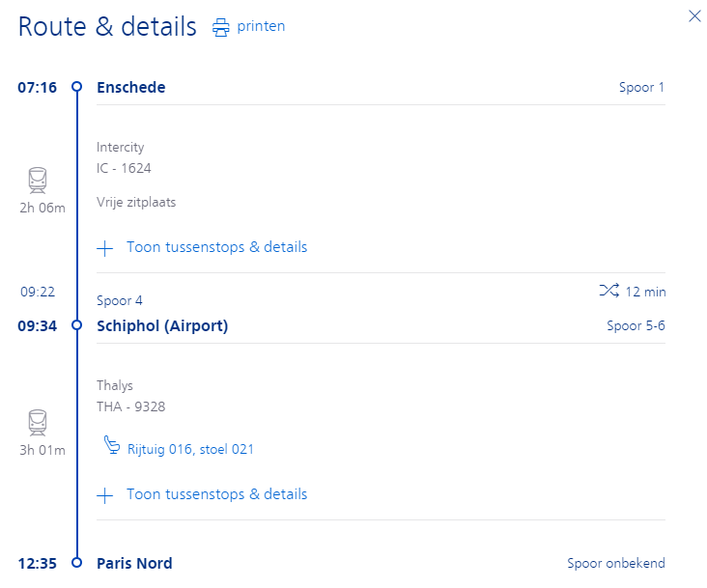
Task: Click the Enschede station name
Action: 131,88
